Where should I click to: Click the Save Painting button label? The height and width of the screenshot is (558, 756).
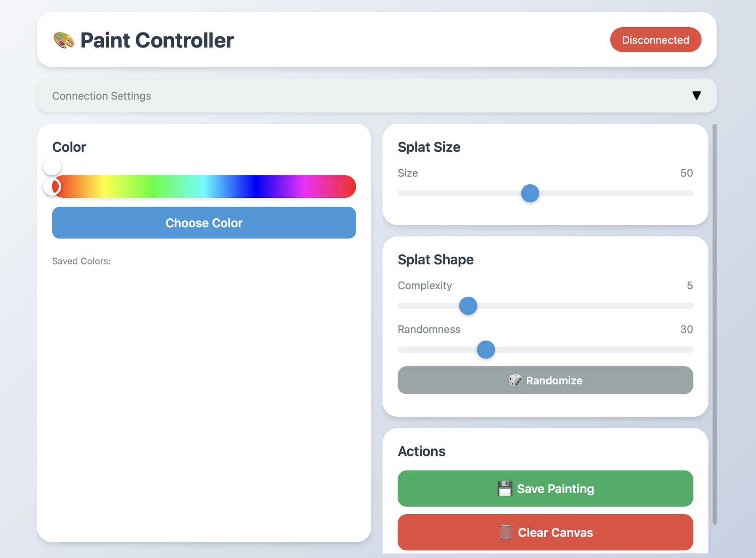tap(555, 489)
